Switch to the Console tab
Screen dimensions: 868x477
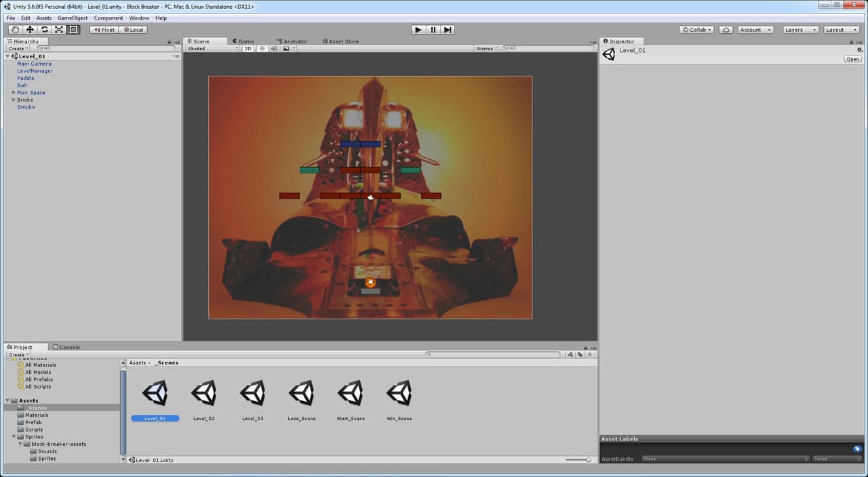coord(66,347)
